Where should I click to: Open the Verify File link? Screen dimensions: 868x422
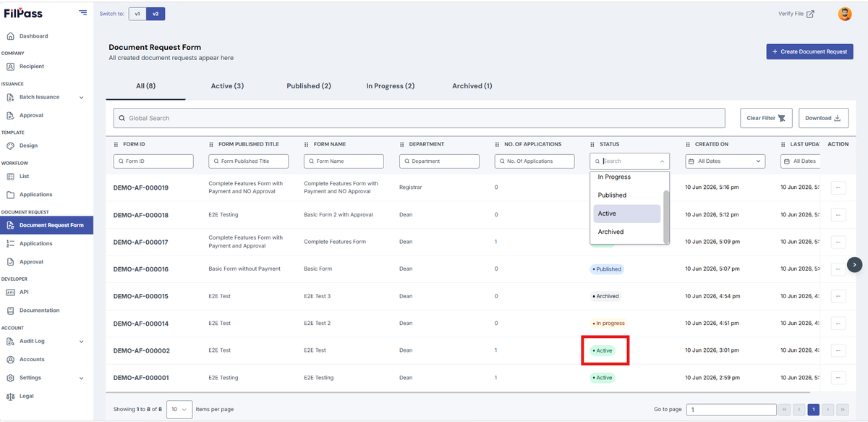click(796, 14)
